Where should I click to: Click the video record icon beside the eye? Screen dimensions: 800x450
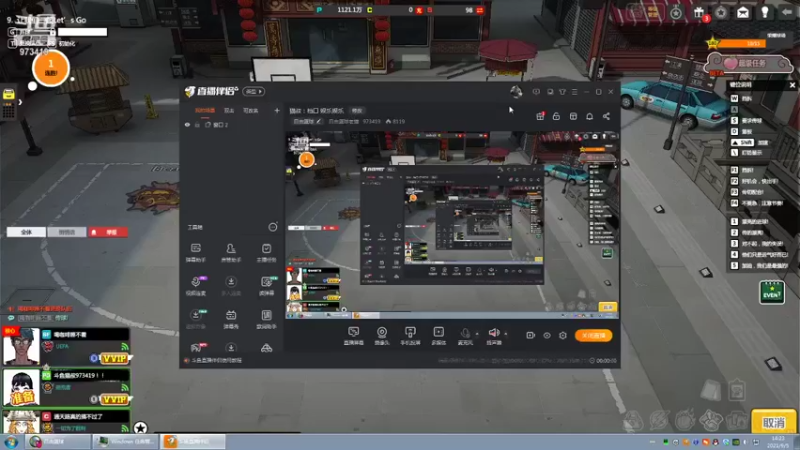pyautogui.click(x=531, y=335)
